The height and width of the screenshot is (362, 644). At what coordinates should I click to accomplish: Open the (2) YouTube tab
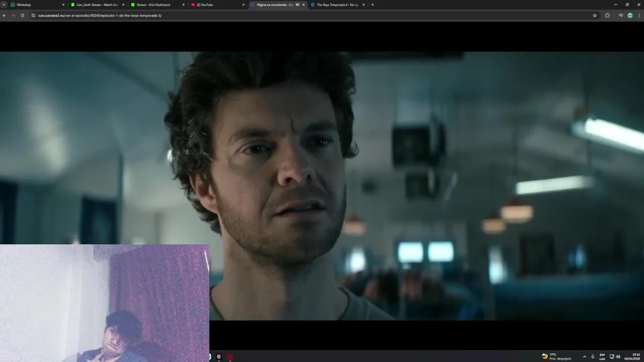pos(216,5)
